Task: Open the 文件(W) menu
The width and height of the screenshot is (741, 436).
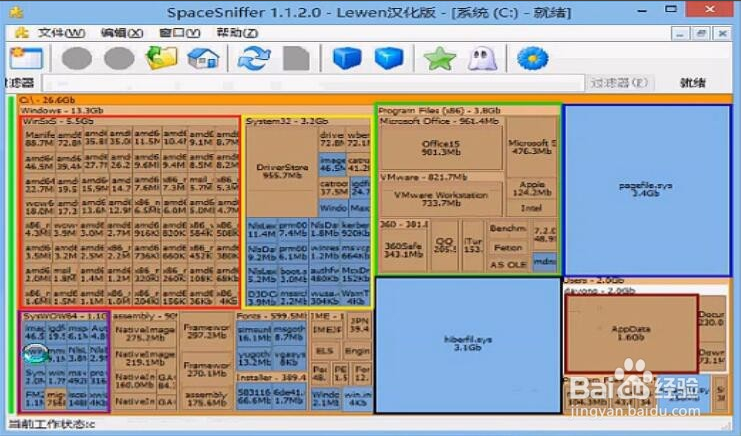Action: tap(61, 33)
